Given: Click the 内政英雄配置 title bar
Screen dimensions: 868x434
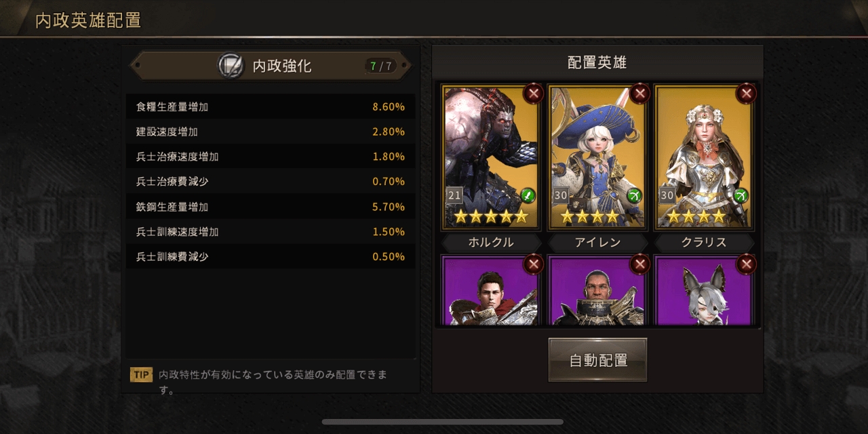Looking at the screenshot, I should [88, 20].
